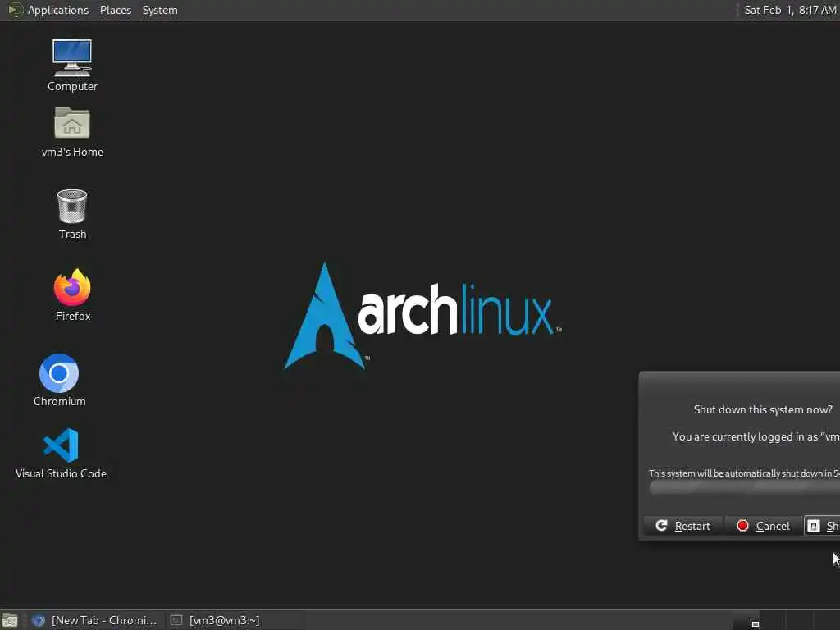This screenshot has height=630, width=840.
Task: Click 'Shut down this system now?' text
Action: pos(763,410)
